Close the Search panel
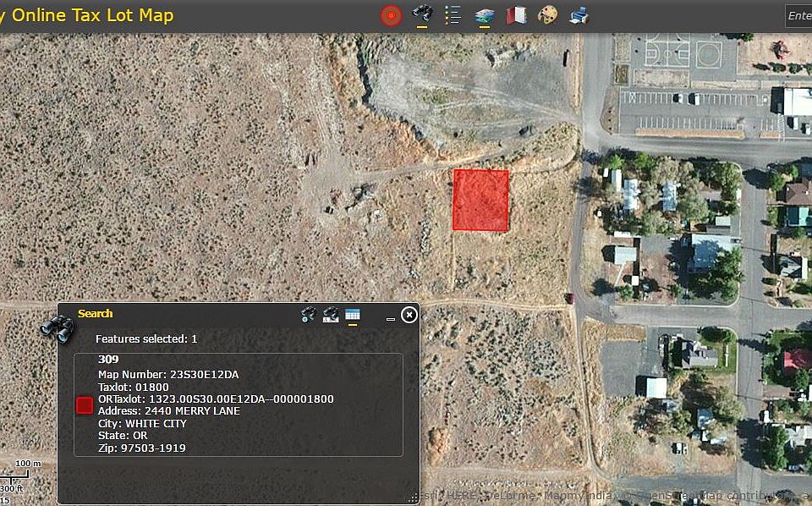 (x=409, y=315)
